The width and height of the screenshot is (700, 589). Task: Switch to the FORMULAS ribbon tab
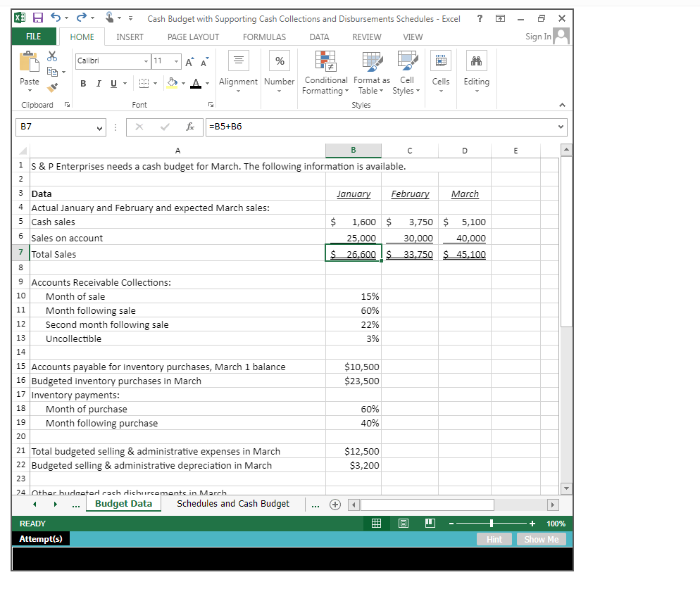pyautogui.click(x=264, y=37)
